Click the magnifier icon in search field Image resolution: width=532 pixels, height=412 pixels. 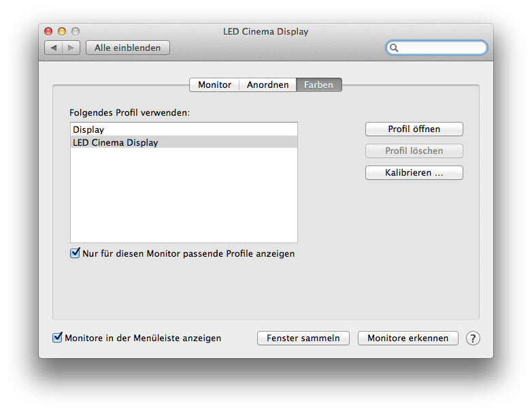(394, 48)
